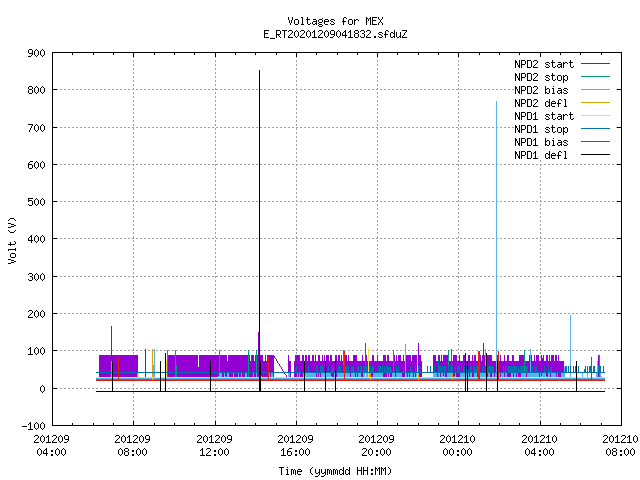Click the 100 y-axis tick label

pos(36,351)
